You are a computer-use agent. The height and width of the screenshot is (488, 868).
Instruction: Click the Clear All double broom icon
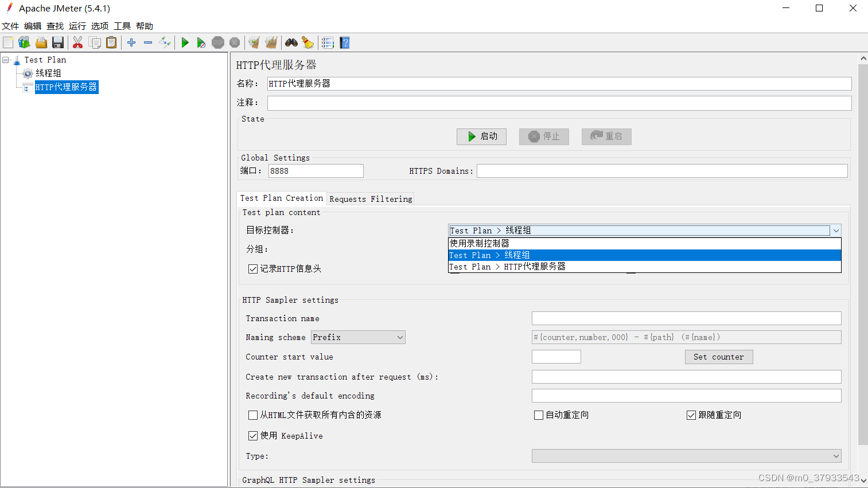pos(271,42)
